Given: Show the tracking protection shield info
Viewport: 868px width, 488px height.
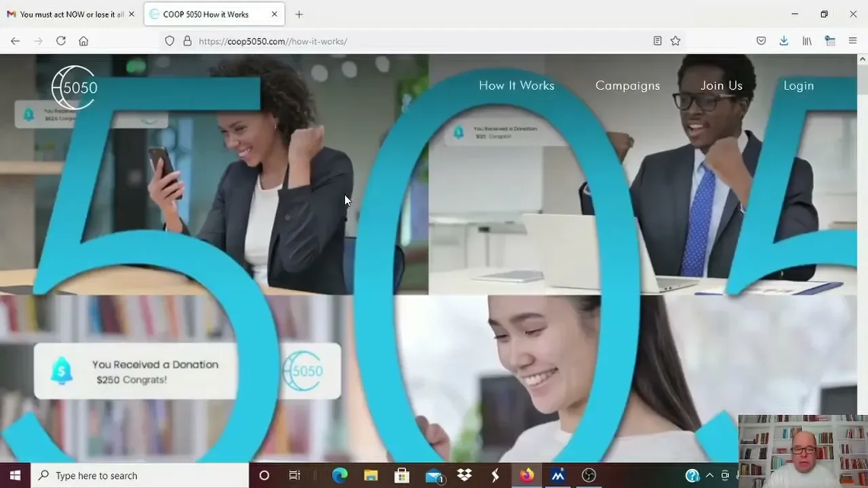Looking at the screenshot, I should point(170,41).
